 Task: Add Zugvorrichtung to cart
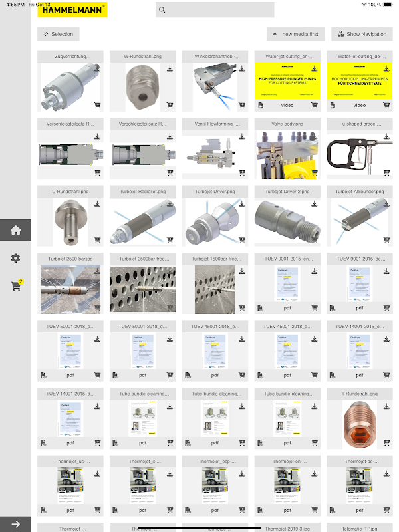[x=97, y=106]
